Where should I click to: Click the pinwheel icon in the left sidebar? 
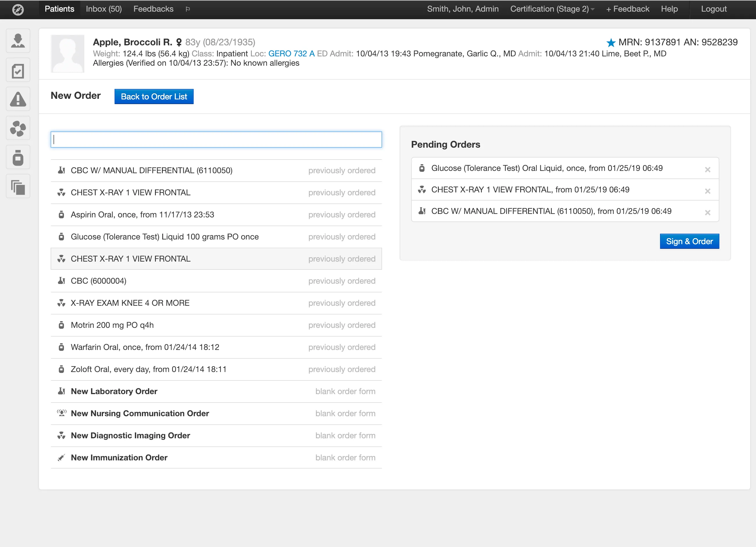click(18, 128)
